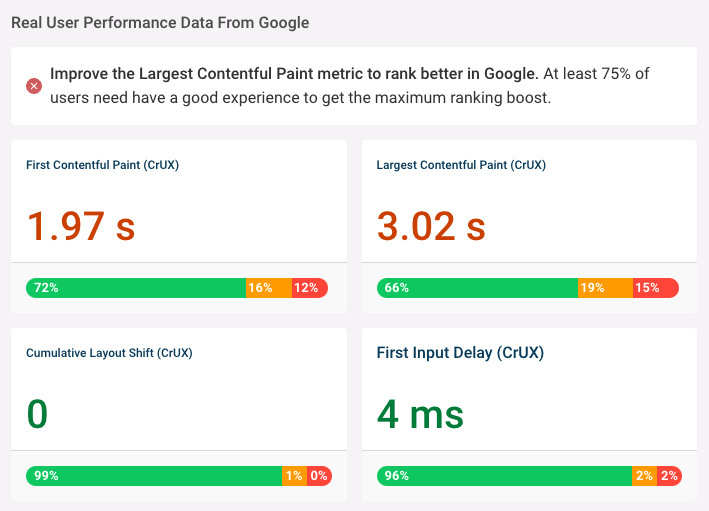This screenshot has height=511, width=709.
Task: Click the red 0% bar segment
Action: [x=318, y=476]
